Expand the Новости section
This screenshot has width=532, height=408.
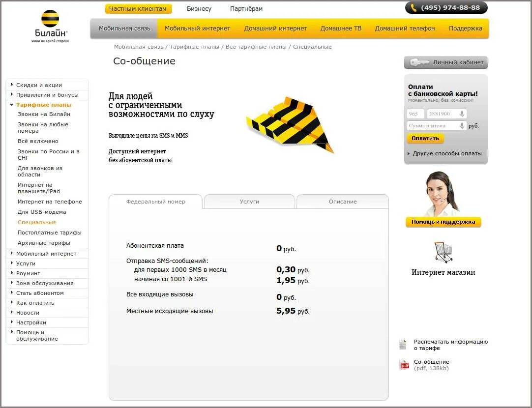point(11,312)
